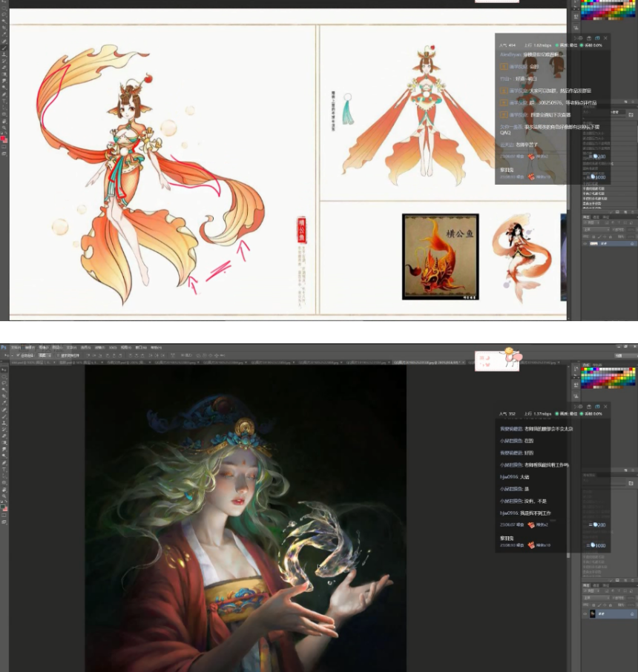Select the Zoom tool in lower Photoshop window
This screenshot has width=638, height=672.
4,496
